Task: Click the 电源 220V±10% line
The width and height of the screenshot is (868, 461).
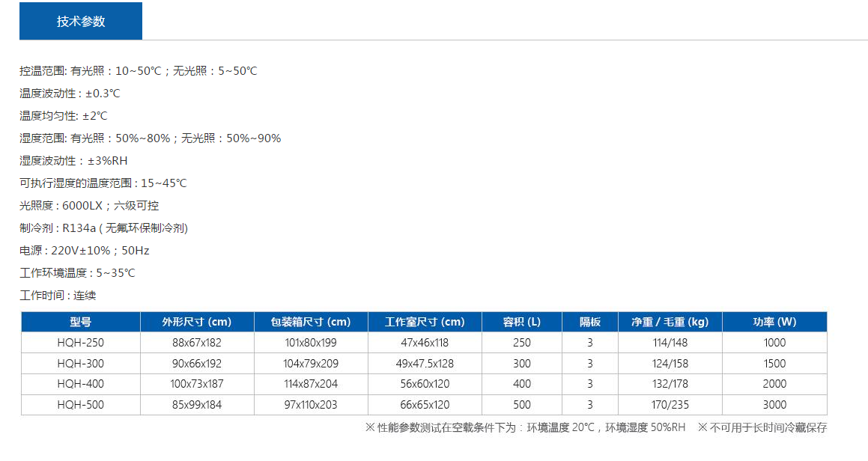Action: (x=84, y=250)
